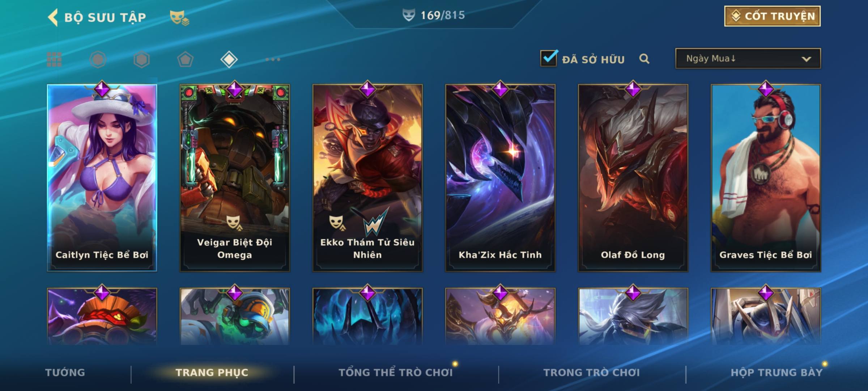Go back using the Bộ Sưu Tập arrow
This screenshot has width=868, height=391.
click(x=53, y=17)
